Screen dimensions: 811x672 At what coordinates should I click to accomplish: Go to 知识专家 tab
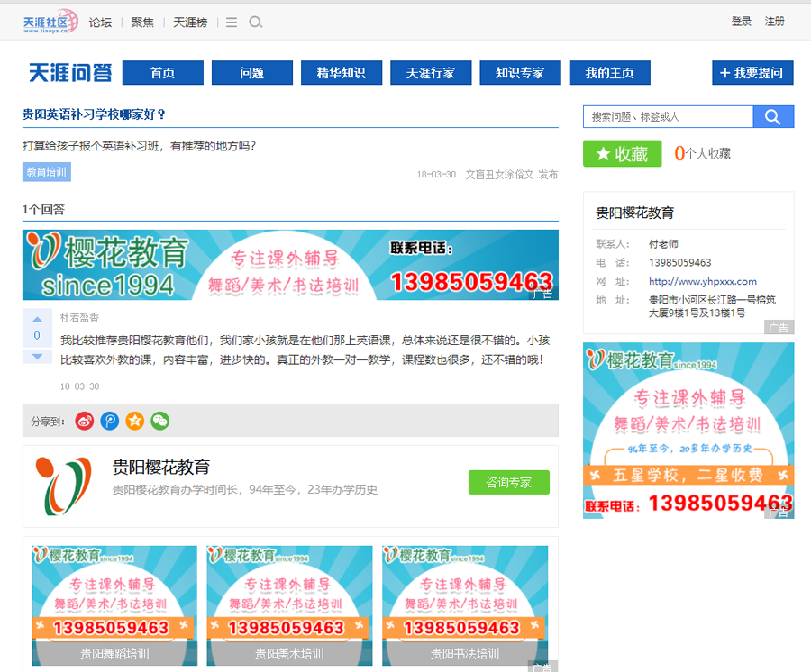[520, 73]
